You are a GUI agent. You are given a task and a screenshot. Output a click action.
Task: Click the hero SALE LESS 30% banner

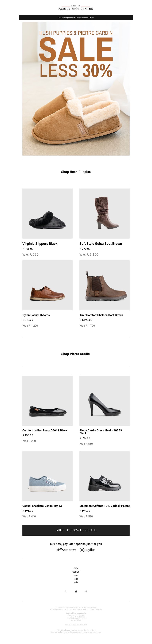pyautogui.click(x=76, y=89)
